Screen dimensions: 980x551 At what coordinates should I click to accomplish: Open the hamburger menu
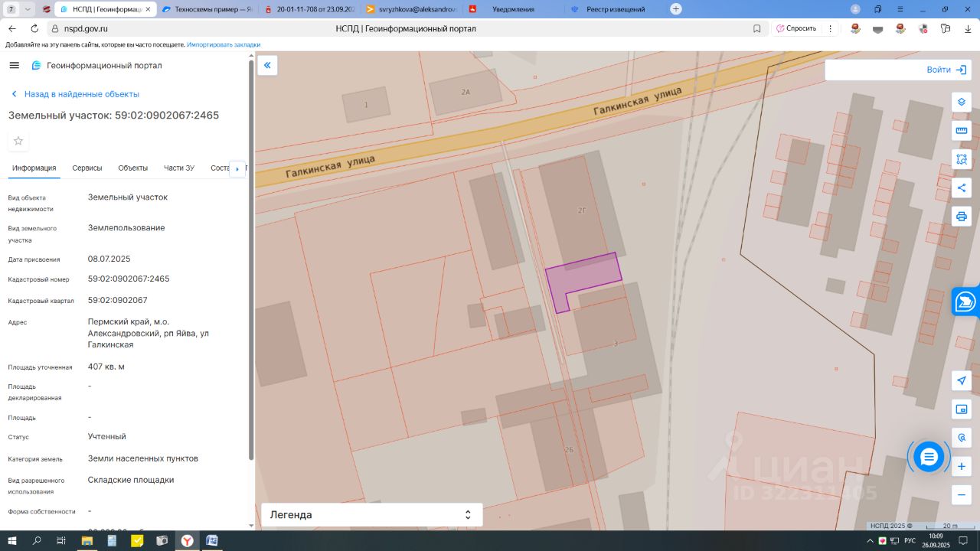click(14, 66)
